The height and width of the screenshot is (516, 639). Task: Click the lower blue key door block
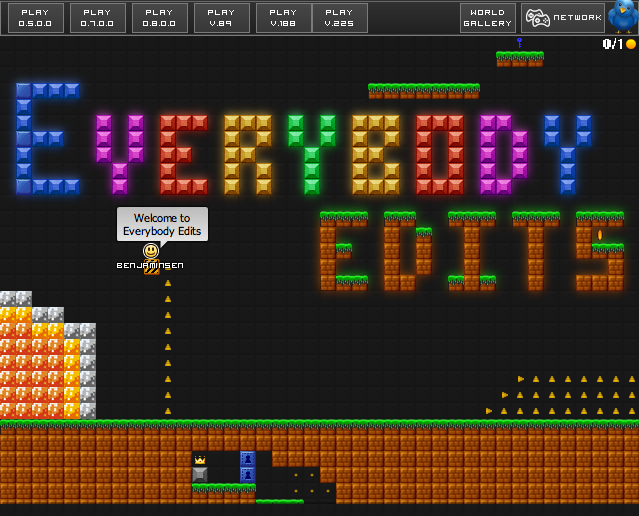click(x=248, y=475)
